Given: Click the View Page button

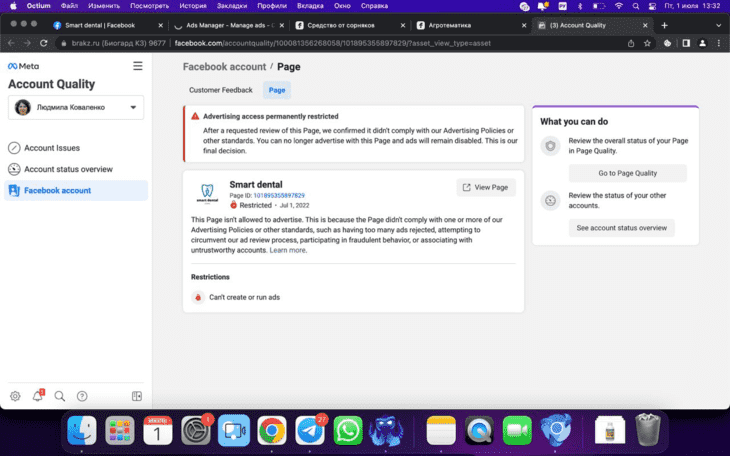Looking at the screenshot, I should [486, 187].
